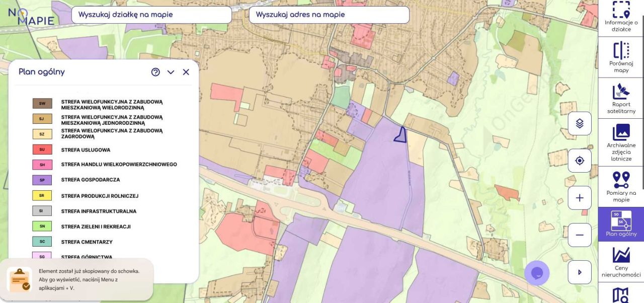
Task: Open the map layers selector icon
Action: pos(580,123)
